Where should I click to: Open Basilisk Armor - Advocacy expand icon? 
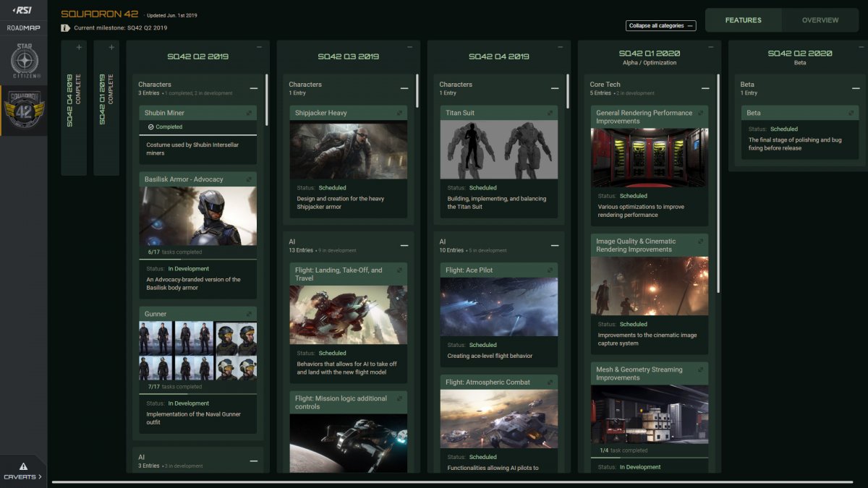pyautogui.click(x=248, y=179)
